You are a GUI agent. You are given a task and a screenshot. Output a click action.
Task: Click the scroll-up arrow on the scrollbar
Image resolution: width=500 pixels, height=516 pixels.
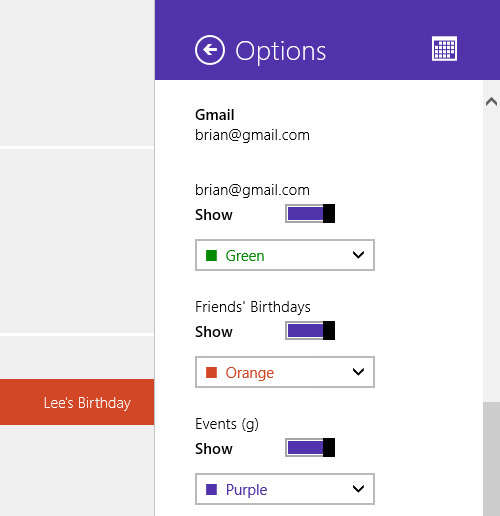[491, 101]
